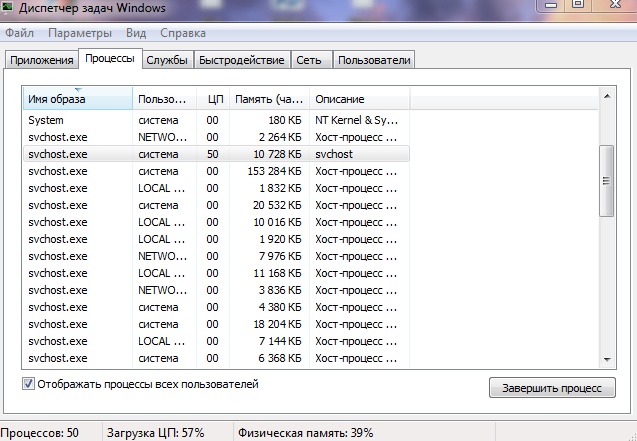Select svchost.exe using 2 264 КБ
This screenshot has height=441, width=637.
click(216, 137)
